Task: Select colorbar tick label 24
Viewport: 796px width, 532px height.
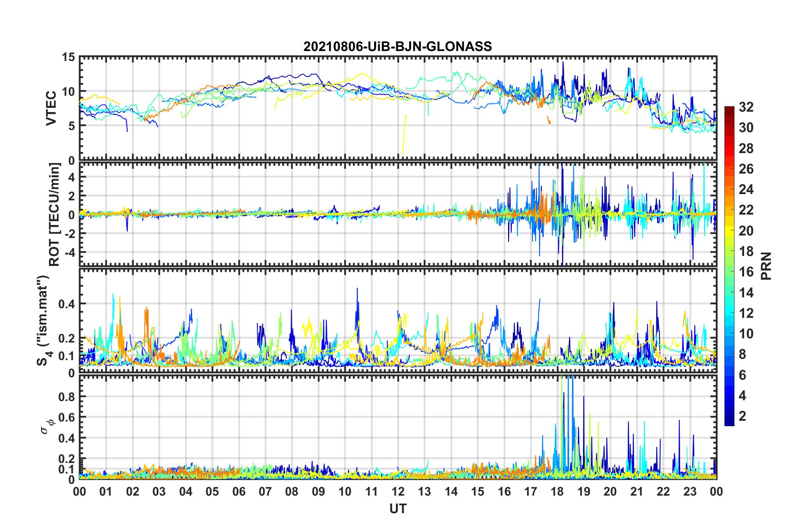Action: tap(746, 189)
